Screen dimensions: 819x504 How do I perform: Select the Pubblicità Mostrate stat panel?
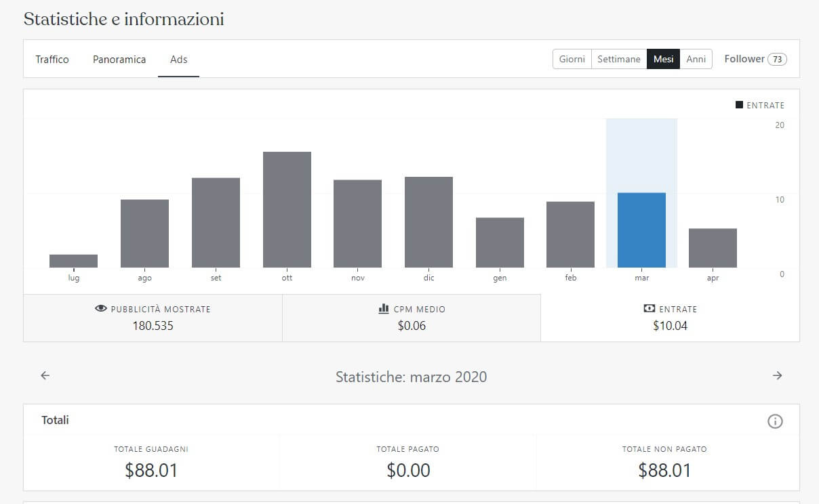[x=153, y=318]
